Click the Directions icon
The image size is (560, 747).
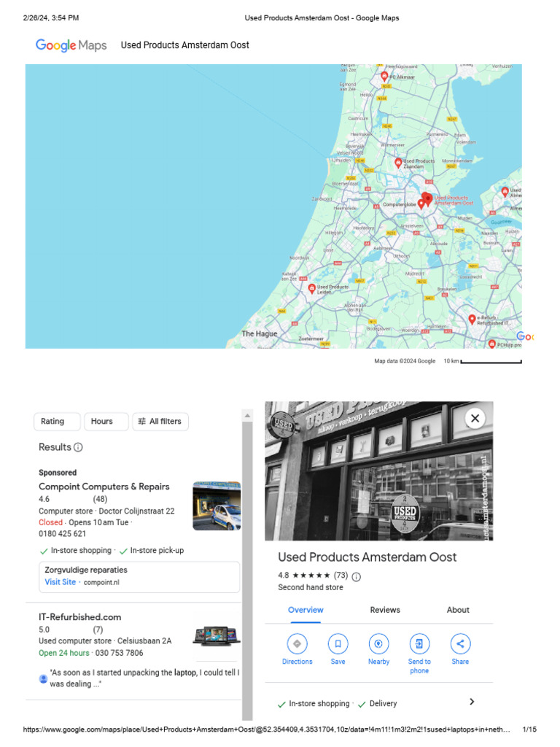click(297, 643)
